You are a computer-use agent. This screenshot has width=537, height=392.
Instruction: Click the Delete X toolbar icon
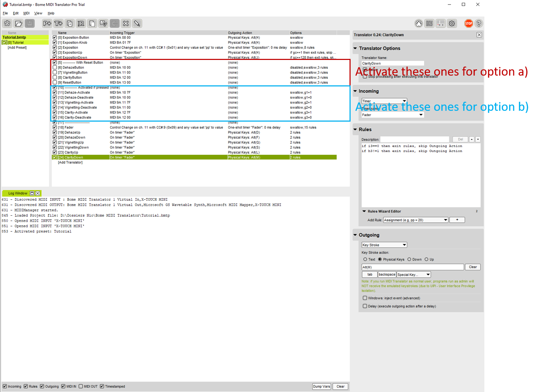126,23
